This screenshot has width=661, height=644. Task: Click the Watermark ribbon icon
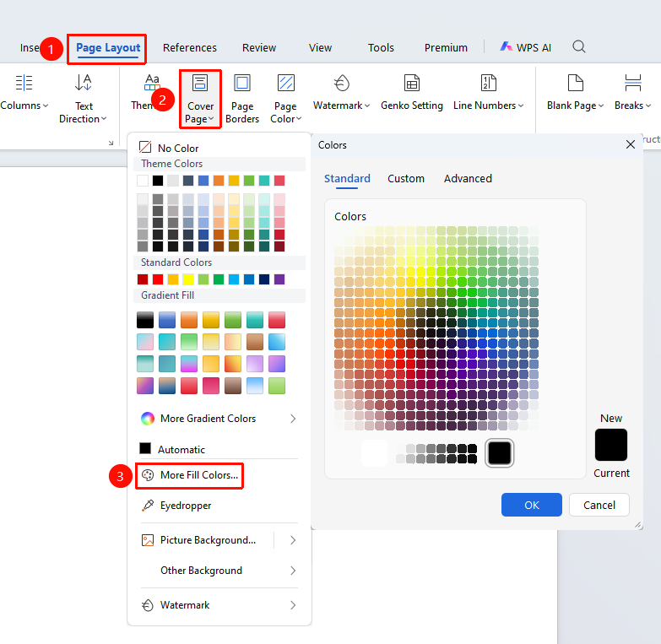341,83
